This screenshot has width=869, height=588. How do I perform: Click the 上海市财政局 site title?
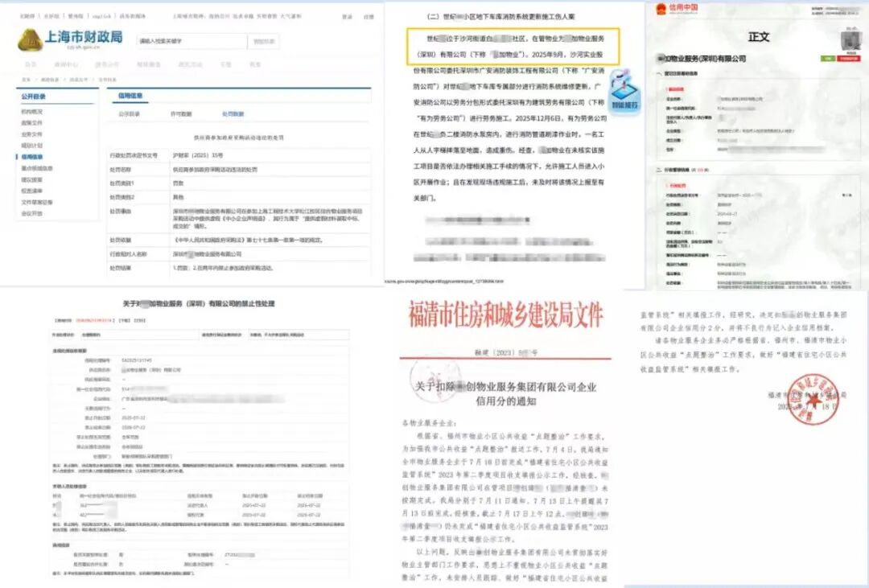84,37
